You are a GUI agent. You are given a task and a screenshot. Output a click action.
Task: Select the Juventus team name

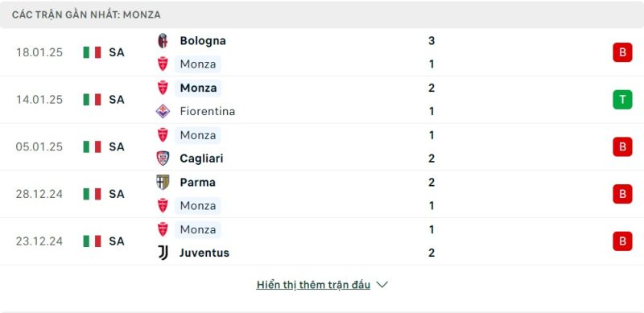204,253
